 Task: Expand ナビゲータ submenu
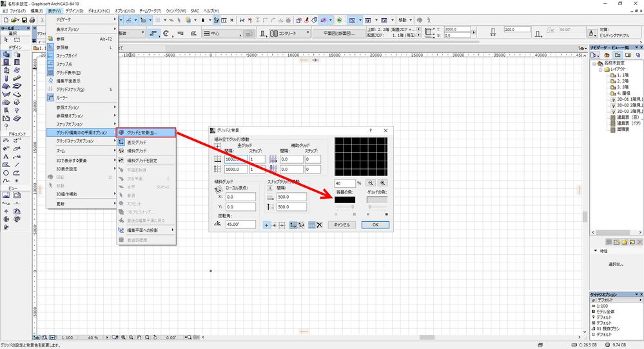82,19
